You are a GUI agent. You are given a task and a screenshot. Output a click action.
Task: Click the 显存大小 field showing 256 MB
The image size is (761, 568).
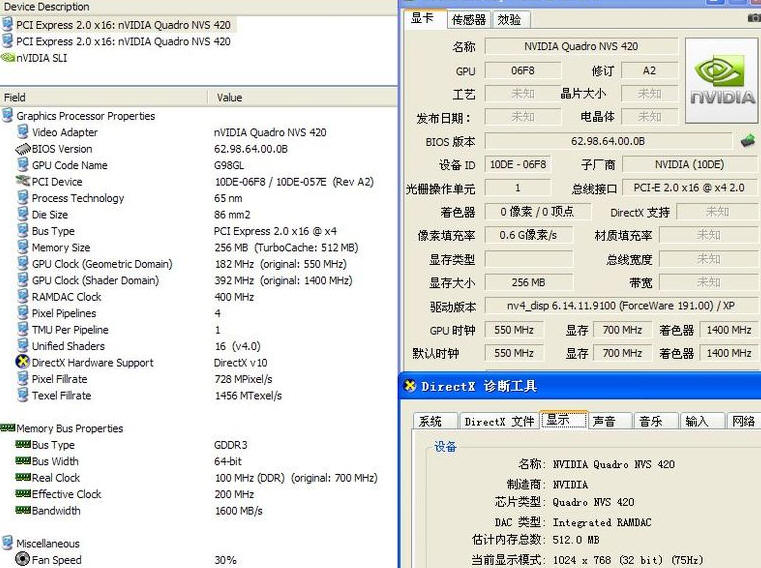[x=529, y=282]
